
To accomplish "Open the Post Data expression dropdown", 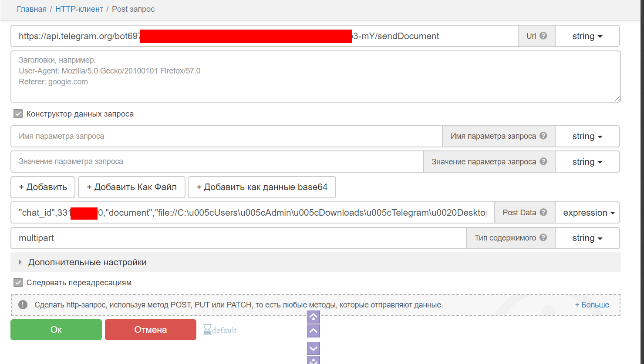I will (x=588, y=213).
